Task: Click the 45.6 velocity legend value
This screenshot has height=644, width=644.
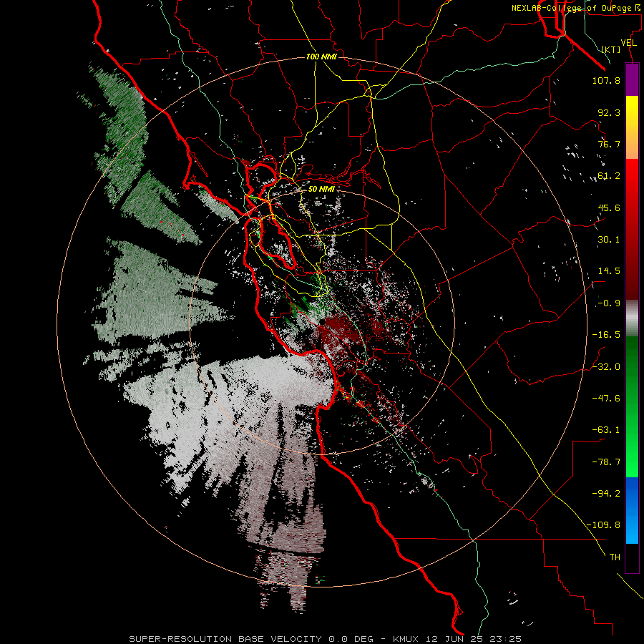Action: tap(609, 208)
